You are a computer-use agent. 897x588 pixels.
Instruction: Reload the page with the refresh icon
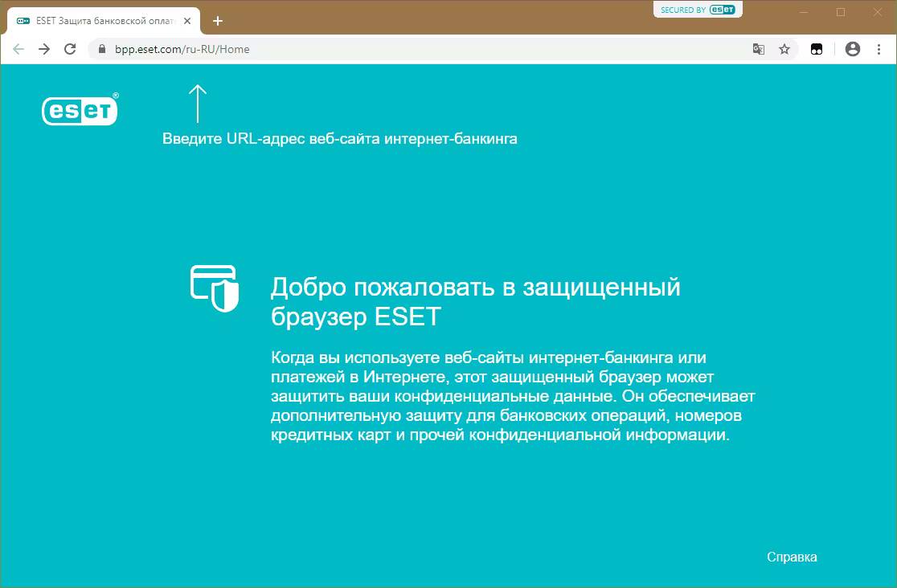point(70,49)
